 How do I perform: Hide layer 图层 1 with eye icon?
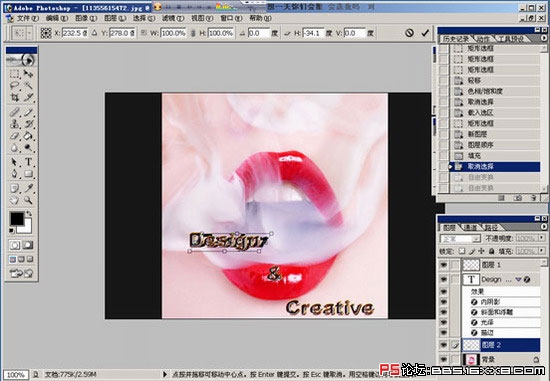[443, 265]
